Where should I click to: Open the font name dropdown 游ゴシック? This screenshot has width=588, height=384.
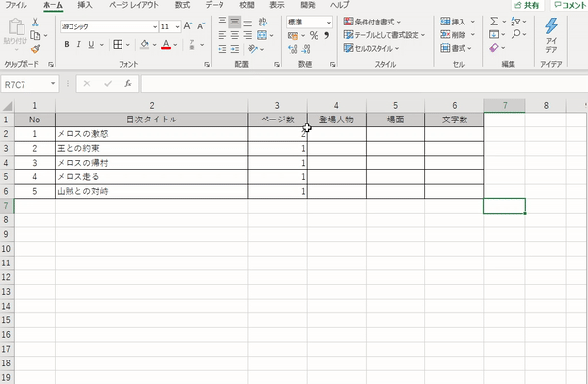pyautogui.click(x=155, y=27)
